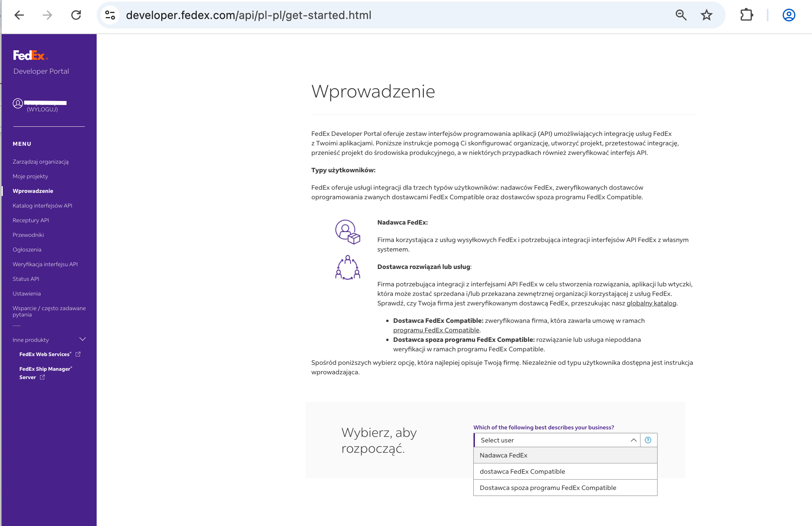Click the help question mark icon

point(648,440)
